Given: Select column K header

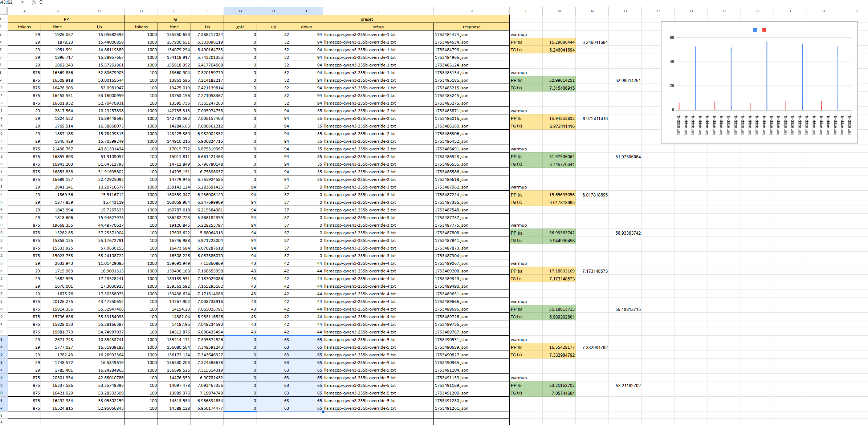Looking at the screenshot, I should click(x=472, y=11).
